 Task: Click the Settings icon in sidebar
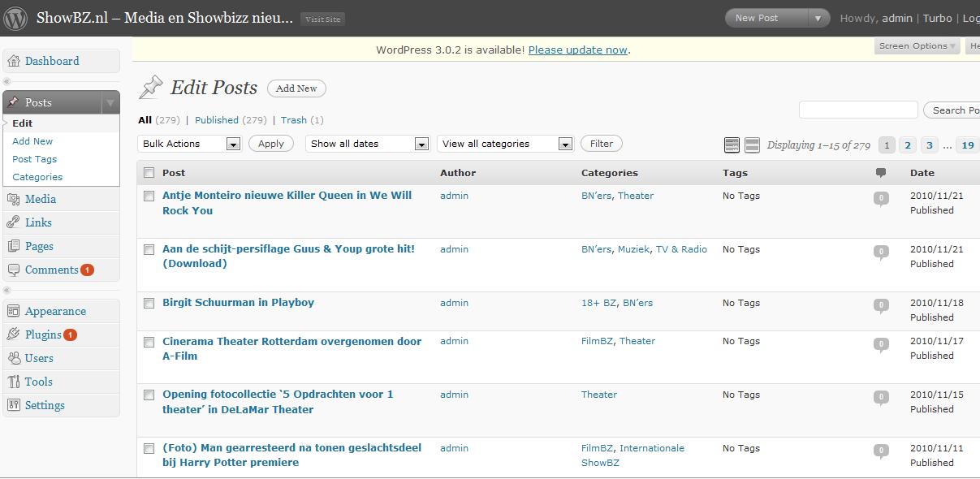click(x=14, y=405)
